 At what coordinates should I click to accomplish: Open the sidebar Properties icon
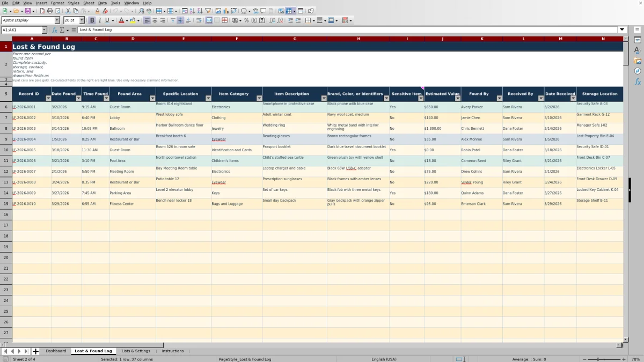[x=638, y=40]
